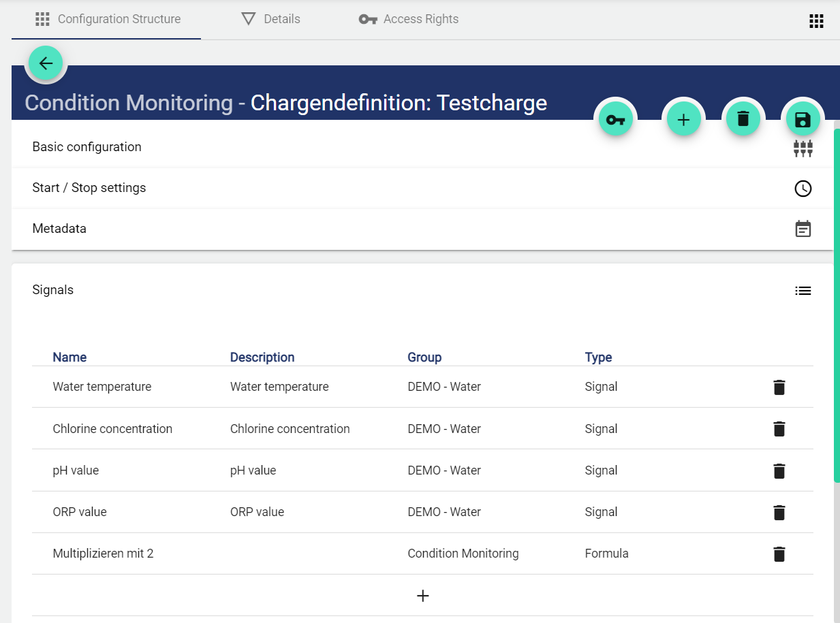
Task: Click the key access rights floating button
Action: click(615, 120)
